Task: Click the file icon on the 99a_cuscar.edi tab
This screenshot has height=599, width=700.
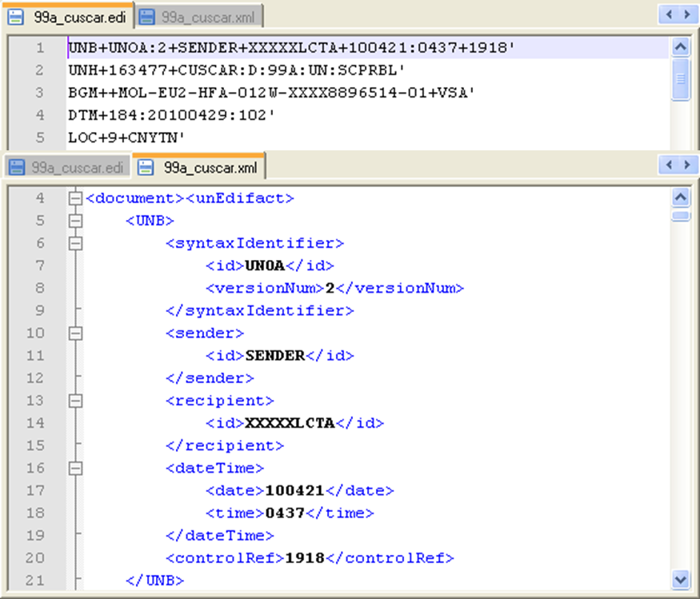Action: [x=18, y=15]
